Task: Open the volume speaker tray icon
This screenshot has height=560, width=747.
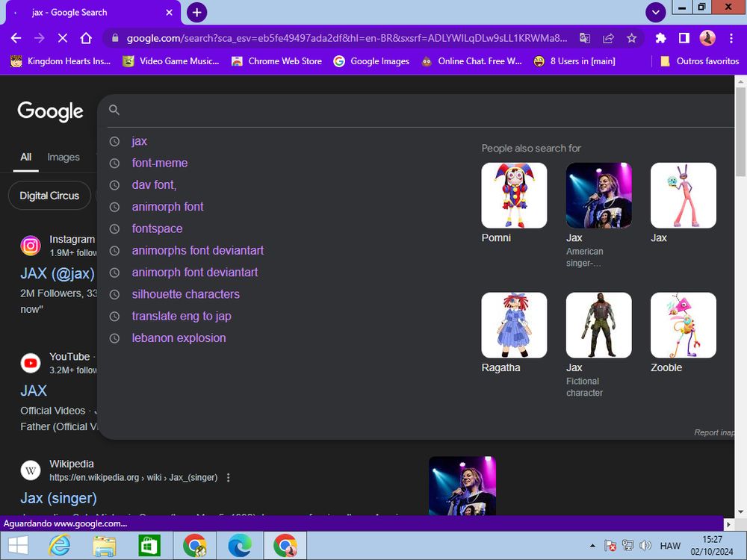Action: coord(645,546)
